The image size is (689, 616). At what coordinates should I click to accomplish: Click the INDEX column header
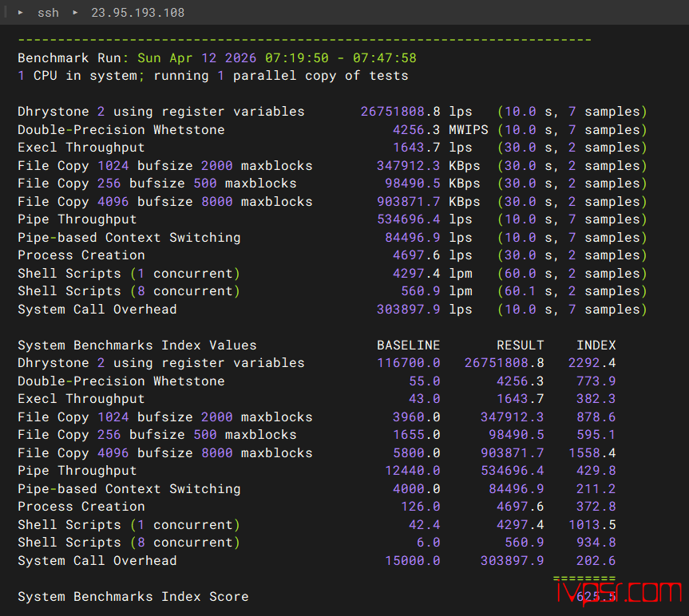point(596,346)
